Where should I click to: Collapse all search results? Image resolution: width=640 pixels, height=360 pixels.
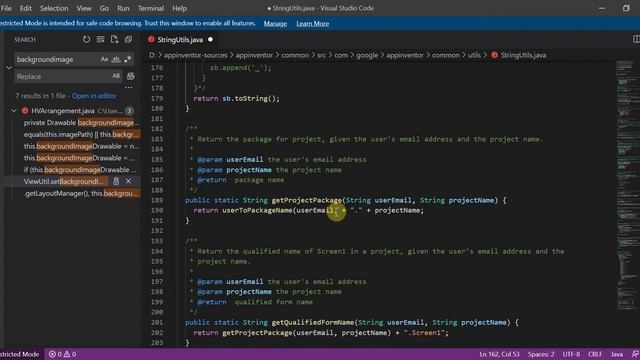pyautogui.click(x=128, y=40)
